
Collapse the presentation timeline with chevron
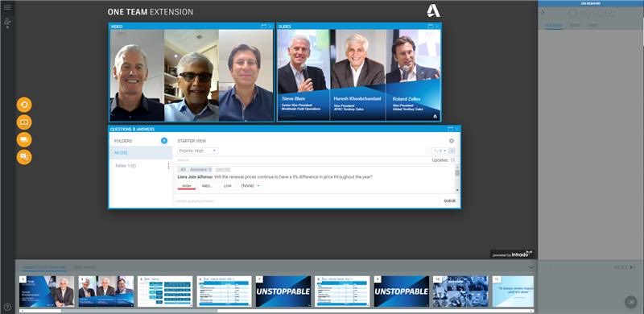pyautogui.click(x=531, y=267)
